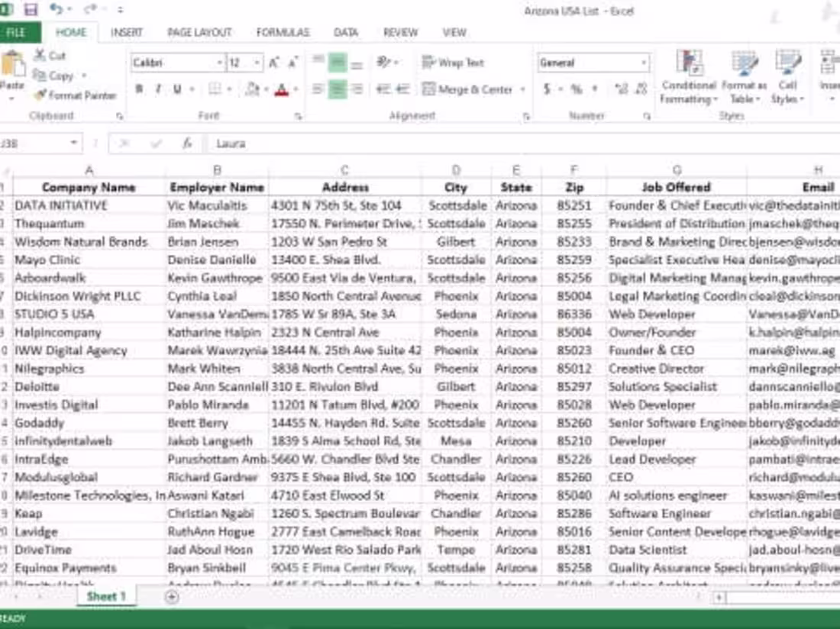This screenshot has width=840, height=629.
Task: Click the Paste clipboard icon
Action: coord(12,64)
